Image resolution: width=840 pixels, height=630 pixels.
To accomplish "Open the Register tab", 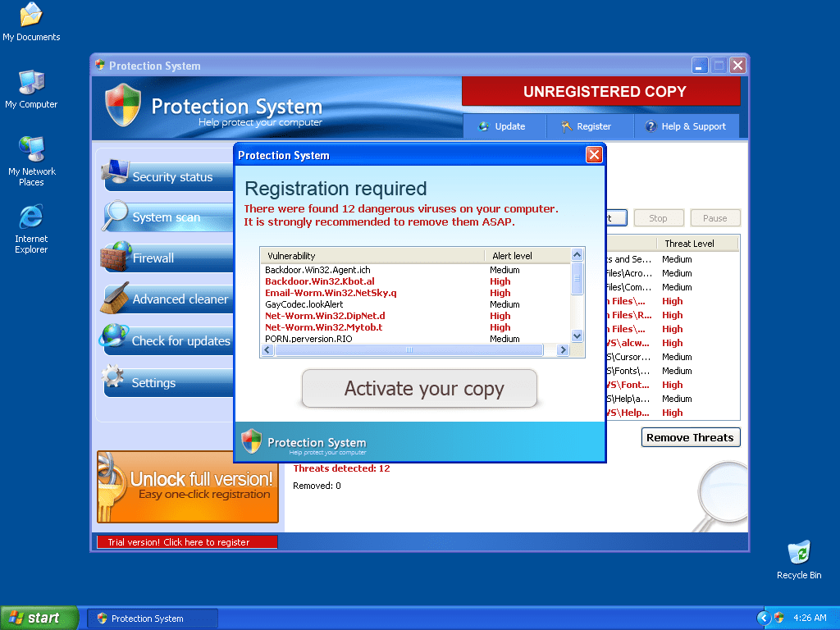I will (586, 126).
